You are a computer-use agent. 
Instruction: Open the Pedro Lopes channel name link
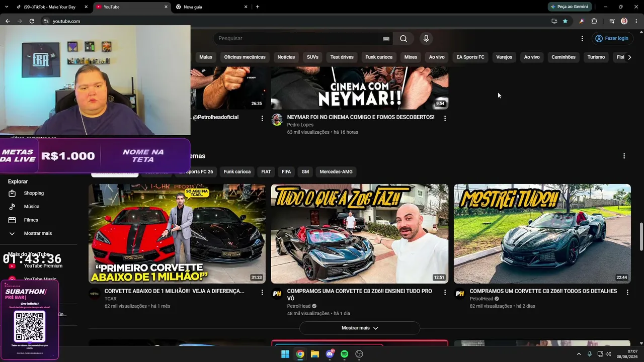(300, 125)
